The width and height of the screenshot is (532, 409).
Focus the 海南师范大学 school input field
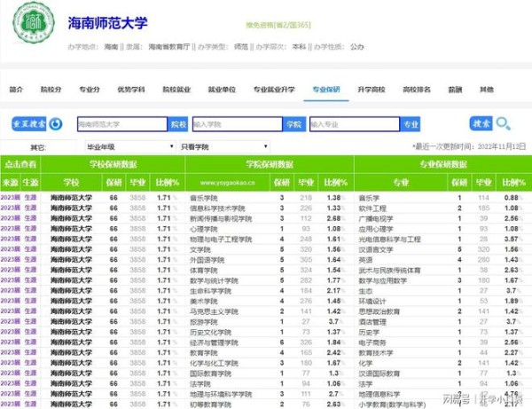tap(122, 124)
